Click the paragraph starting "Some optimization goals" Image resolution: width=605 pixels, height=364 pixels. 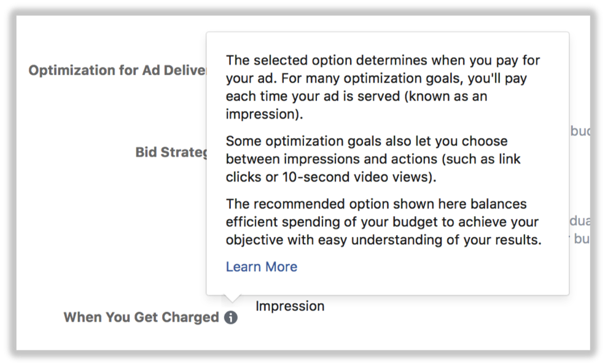pyautogui.click(x=373, y=159)
